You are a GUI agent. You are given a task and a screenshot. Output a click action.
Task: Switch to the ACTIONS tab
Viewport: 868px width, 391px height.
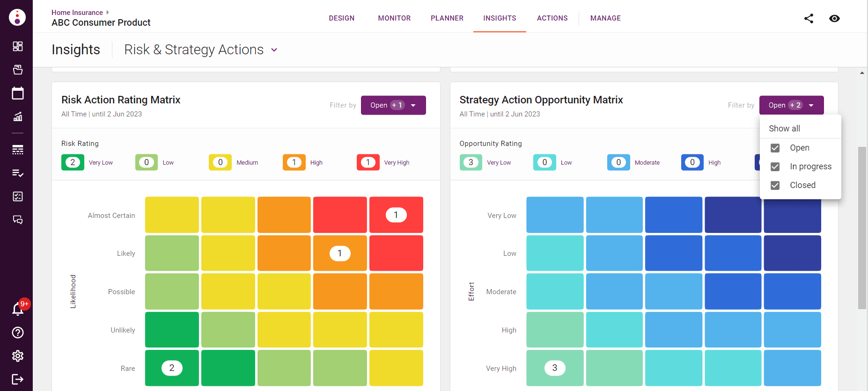tap(552, 18)
